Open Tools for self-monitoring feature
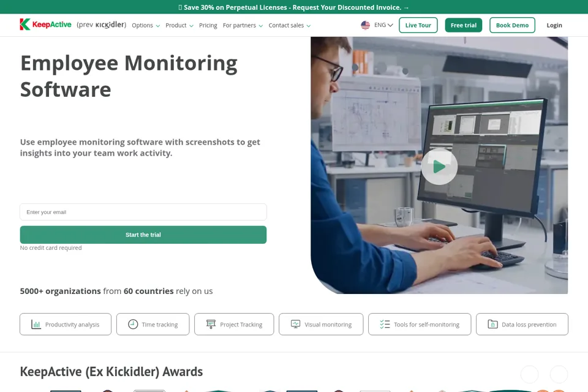Viewport: 588px width, 392px height. pyautogui.click(x=420, y=324)
